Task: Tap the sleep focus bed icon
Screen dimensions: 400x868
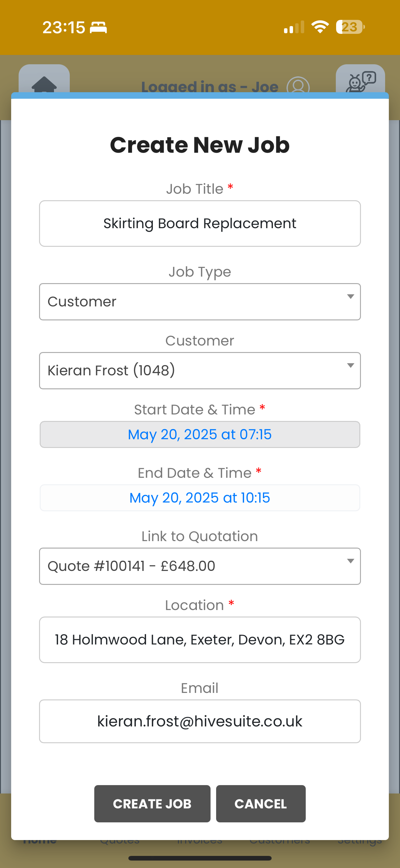Action: point(98,27)
